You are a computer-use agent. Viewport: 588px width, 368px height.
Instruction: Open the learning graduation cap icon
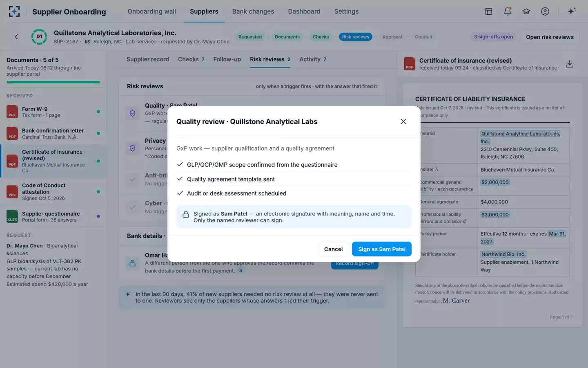pyautogui.click(x=526, y=11)
